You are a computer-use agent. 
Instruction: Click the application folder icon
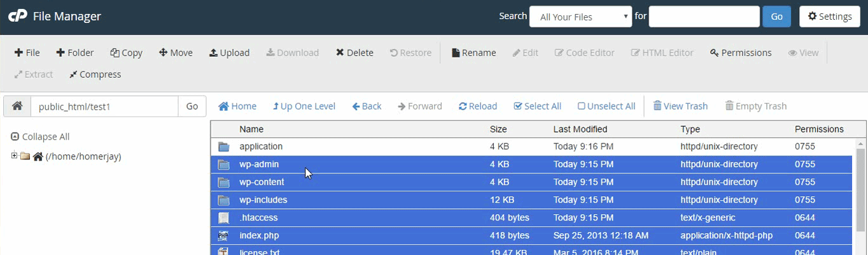click(x=223, y=147)
